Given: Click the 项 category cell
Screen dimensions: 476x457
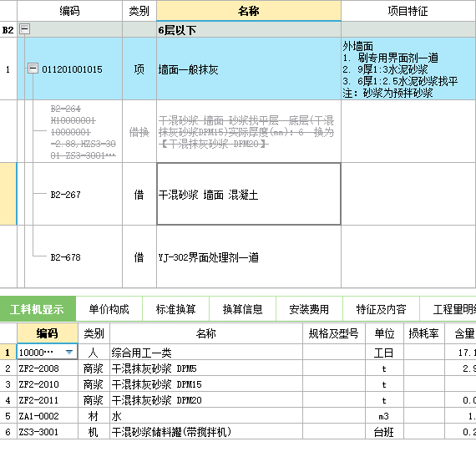Looking at the screenshot, I should click(139, 69).
